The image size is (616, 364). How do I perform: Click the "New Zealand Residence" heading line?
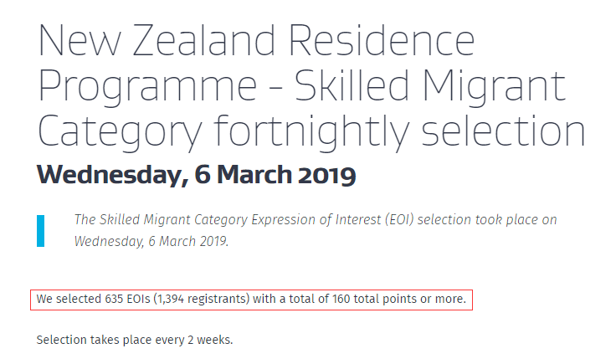pos(256,39)
